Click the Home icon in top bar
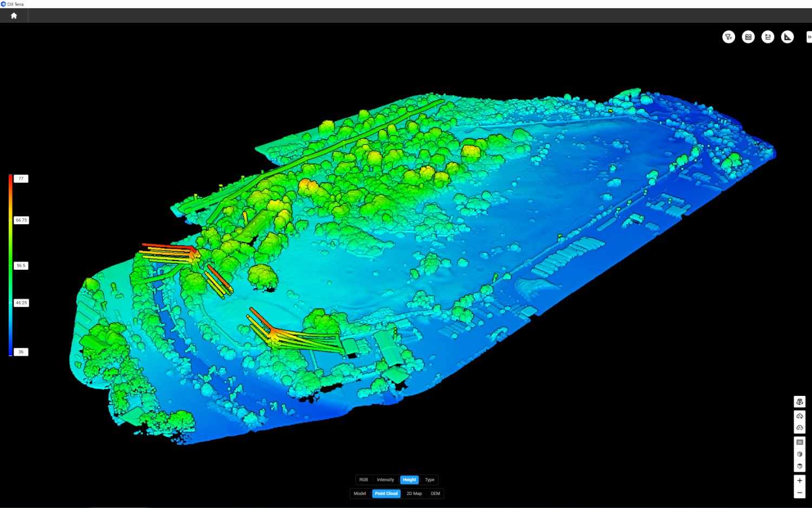The image size is (812, 508). (14, 16)
